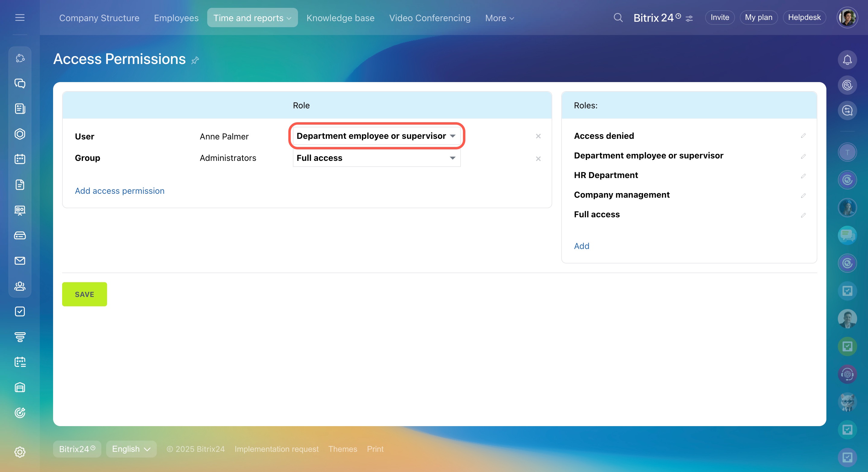Image resolution: width=868 pixels, height=472 pixels.
Task: Click the hamburger menu icon
Action: coord(20,18)
